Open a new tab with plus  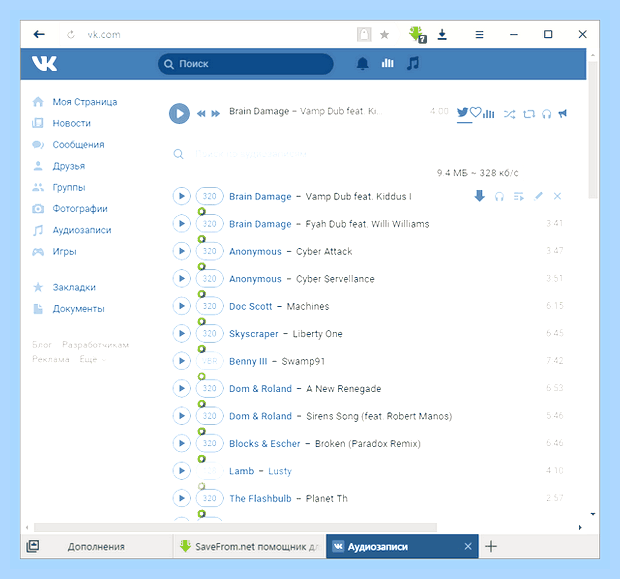[491, 547]
